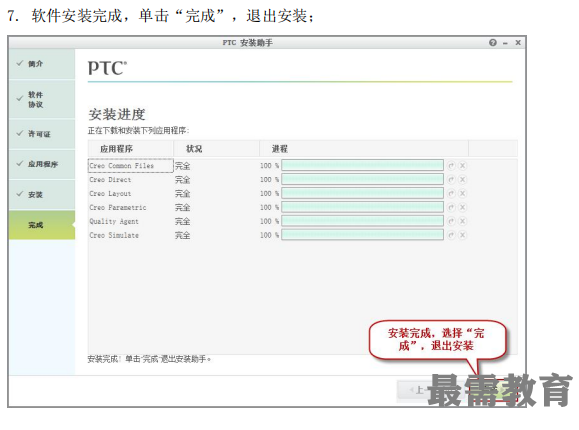Click cancel icon for Creo Direct
The width and height of the screenshot is (579, 430).
pos(462,180)
